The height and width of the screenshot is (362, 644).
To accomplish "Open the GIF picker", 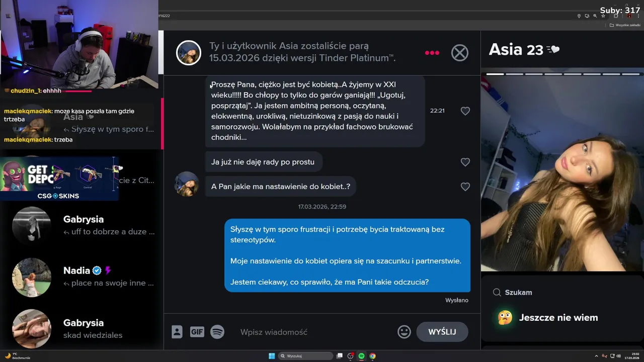I will 197,332.
